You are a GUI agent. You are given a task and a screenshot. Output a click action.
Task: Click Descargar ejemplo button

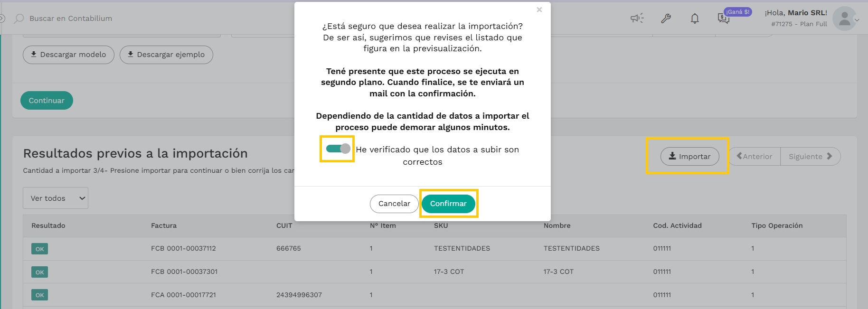coord(166,55)
